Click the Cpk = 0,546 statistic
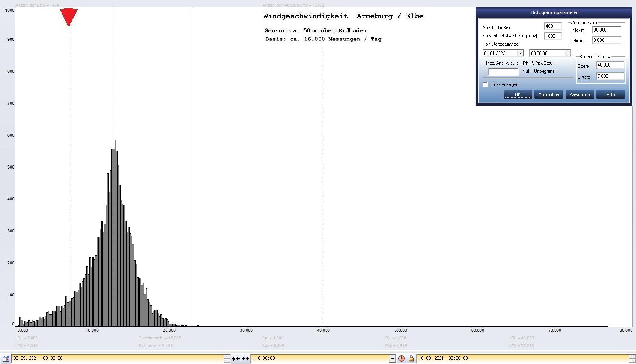The image size is (636, 364). [x=273, y=346]
